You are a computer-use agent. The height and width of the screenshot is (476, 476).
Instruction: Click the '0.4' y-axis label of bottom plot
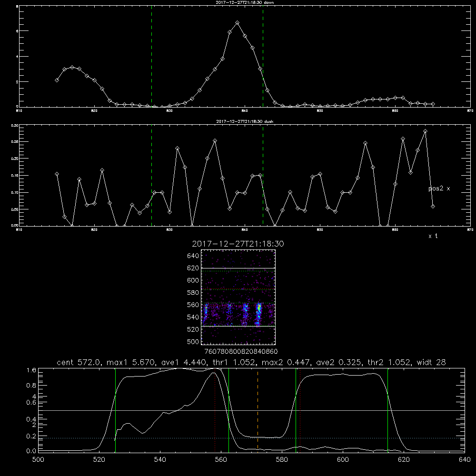pyautogui.click(x=31, y=419)
